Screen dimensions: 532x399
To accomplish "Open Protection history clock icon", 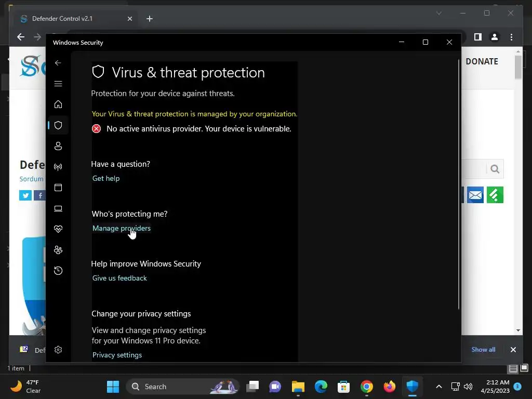I will point(58,271).
